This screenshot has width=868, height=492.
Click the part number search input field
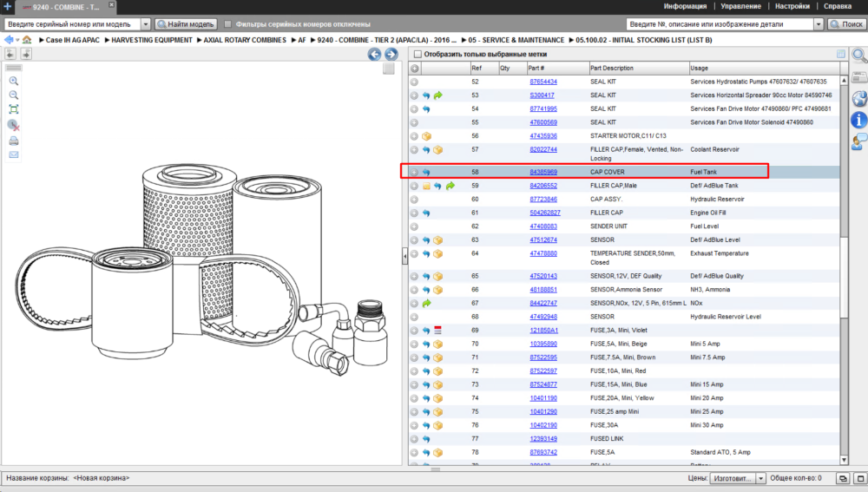click(720, 24)
